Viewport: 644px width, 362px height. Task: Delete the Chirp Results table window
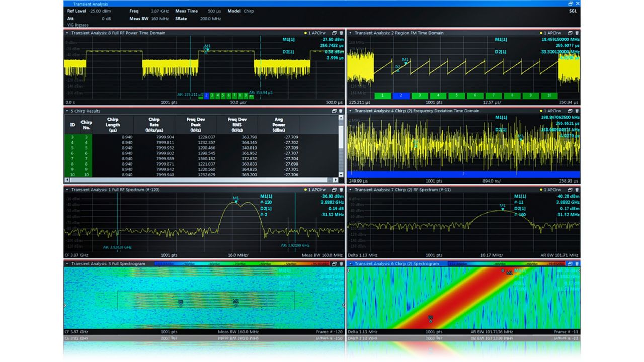coord(341,111)
